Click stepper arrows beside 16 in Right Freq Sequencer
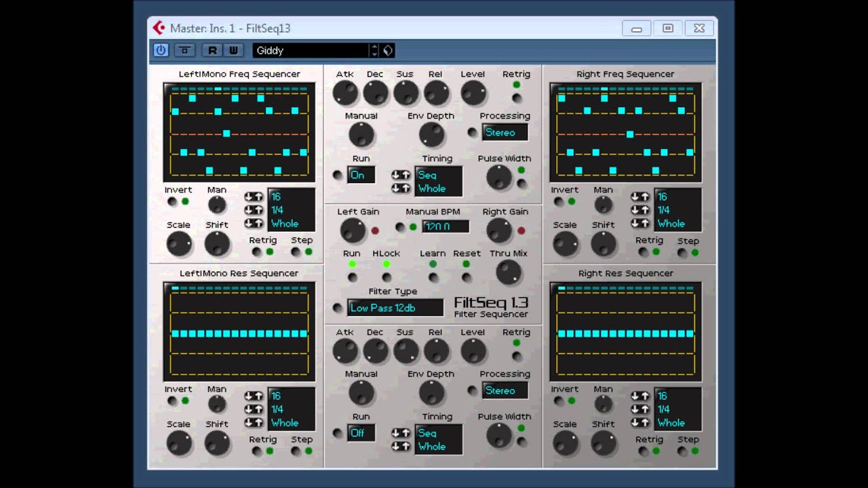 click(640, 197)
